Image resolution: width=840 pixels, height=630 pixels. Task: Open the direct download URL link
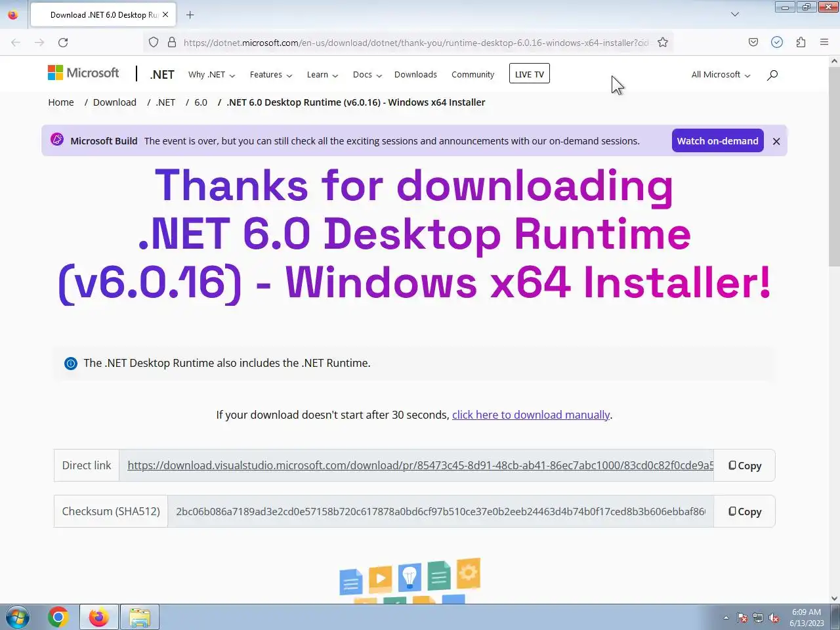click(420, 465)
